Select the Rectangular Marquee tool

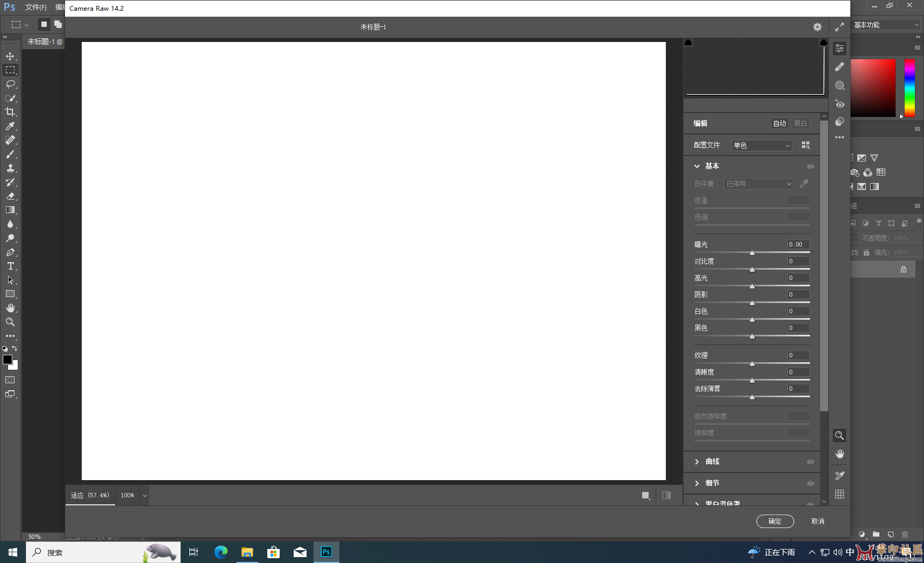(x=10, y=70)
